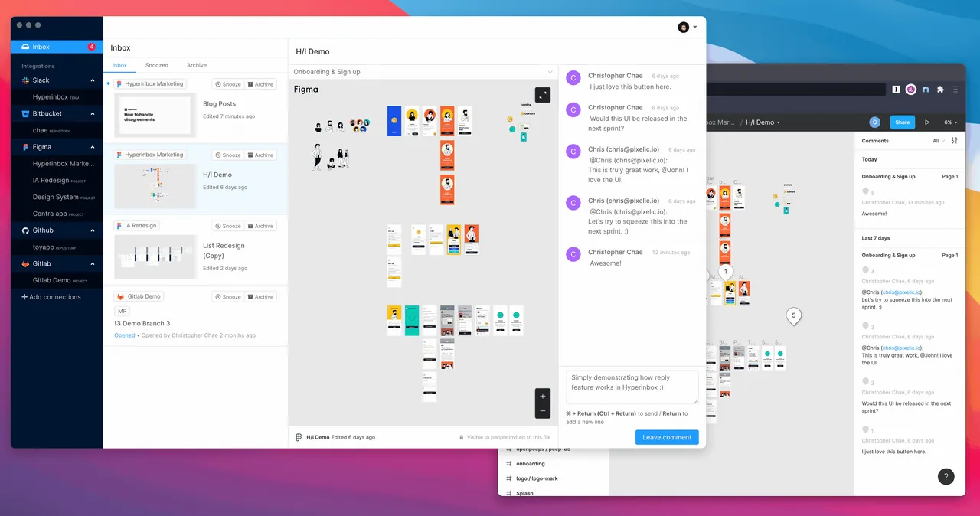This screenshot has height=516, width=980.
Task: Click the lock icon next to visibility notice
Action: click(x=461, y=437)
